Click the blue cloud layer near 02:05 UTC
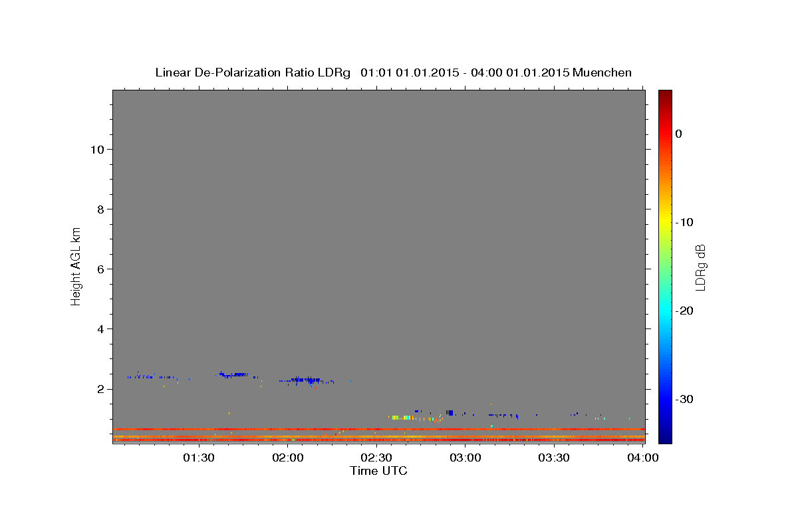 point(307,380)
